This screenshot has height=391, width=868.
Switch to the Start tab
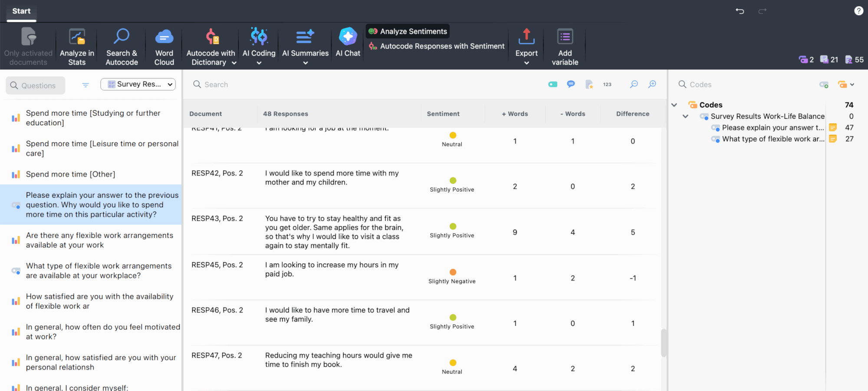click(21, 11)
